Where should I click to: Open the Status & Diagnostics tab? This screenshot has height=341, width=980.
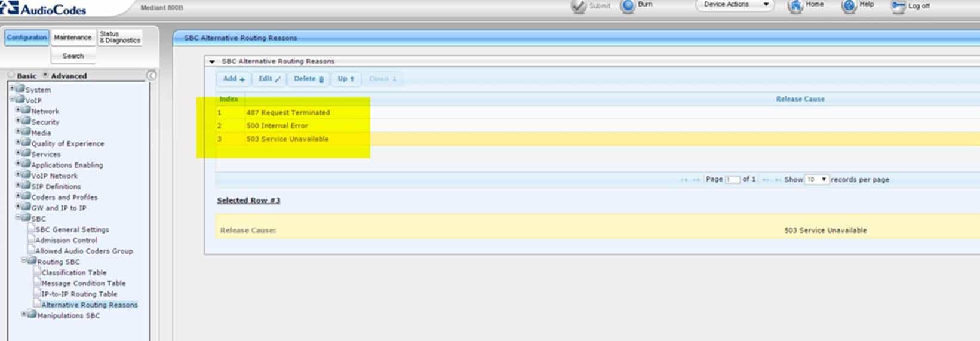(x=120, y=38)
